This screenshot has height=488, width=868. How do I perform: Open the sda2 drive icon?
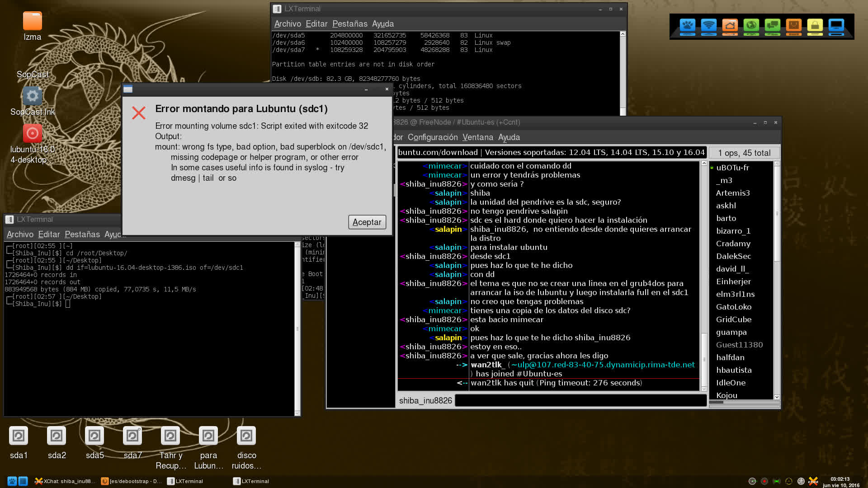pyautogui.click(x=57, y=436)
